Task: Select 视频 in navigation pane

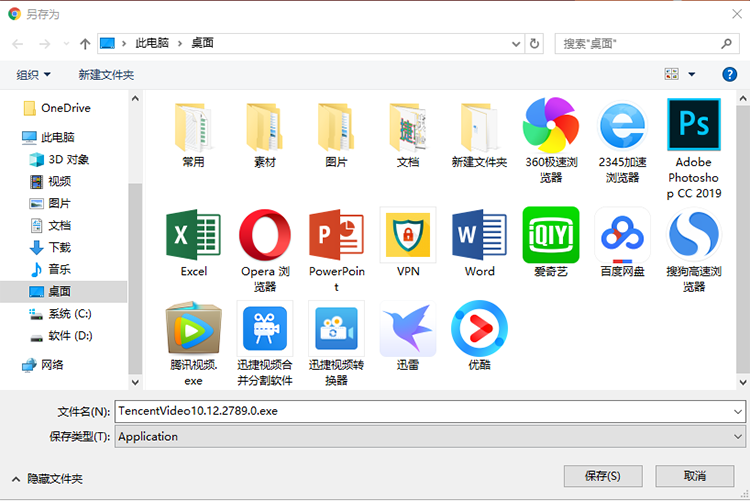Action: pyautogui.click(x=50, y=181)
